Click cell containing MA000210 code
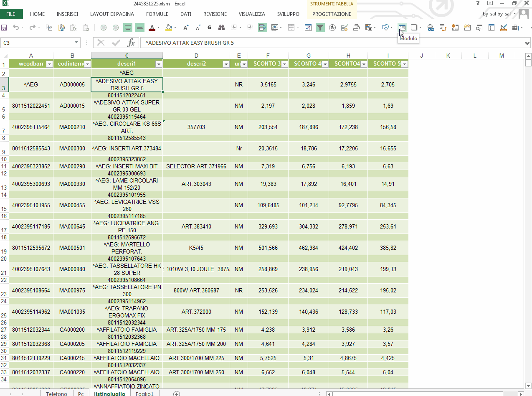The width and height of the screenshot is (532, 396). coord(72,127)
